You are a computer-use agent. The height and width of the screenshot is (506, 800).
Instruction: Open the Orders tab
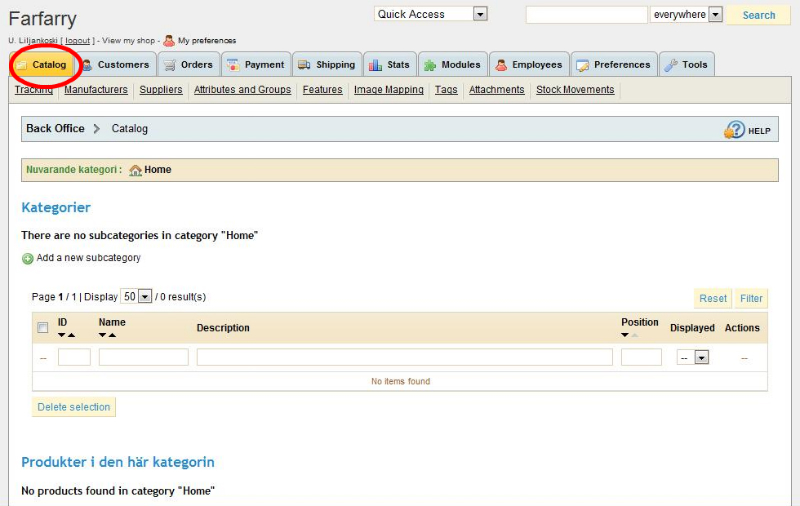coord(189,65)
